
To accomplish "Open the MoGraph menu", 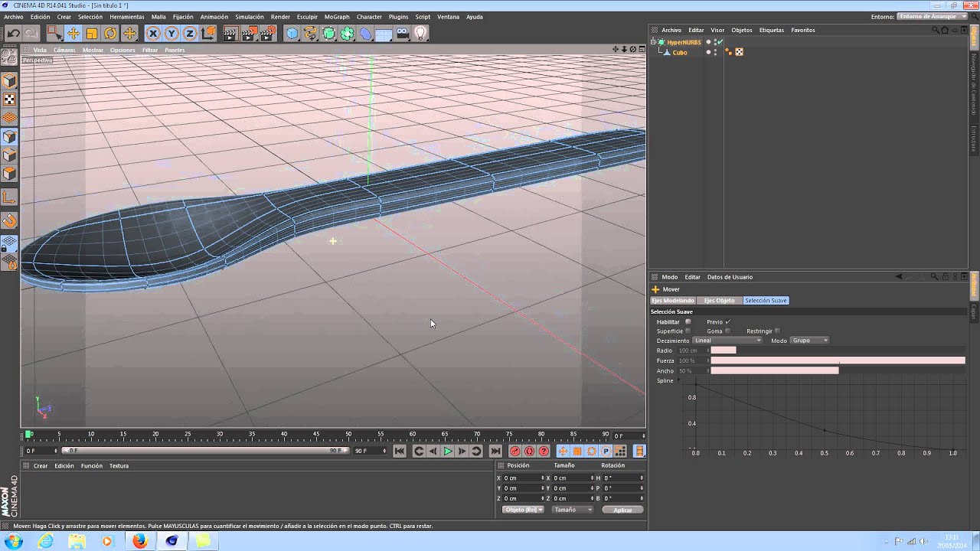I will coord(337,17).
